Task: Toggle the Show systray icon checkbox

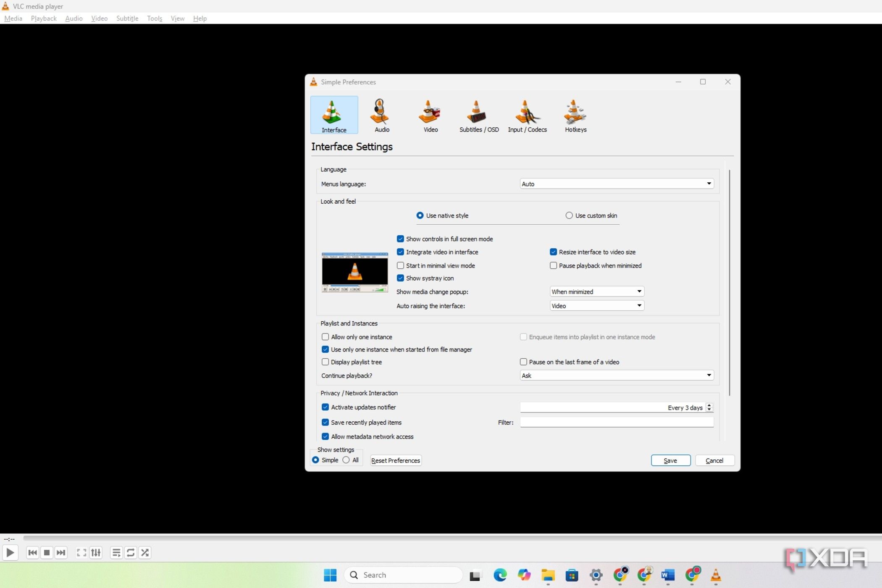Action: 400,278
